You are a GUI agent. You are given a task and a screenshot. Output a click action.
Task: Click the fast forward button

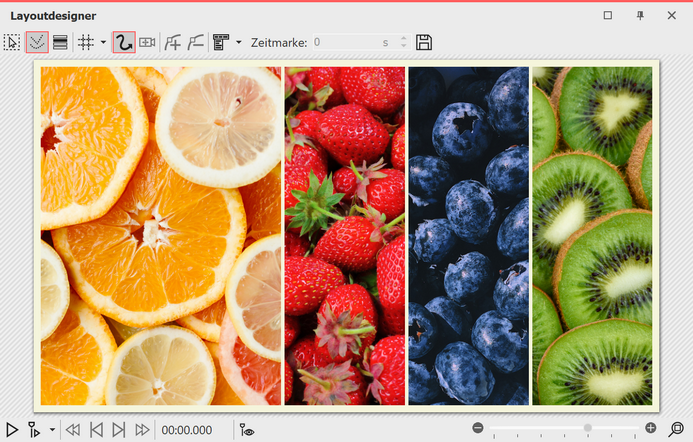(142, 430)
